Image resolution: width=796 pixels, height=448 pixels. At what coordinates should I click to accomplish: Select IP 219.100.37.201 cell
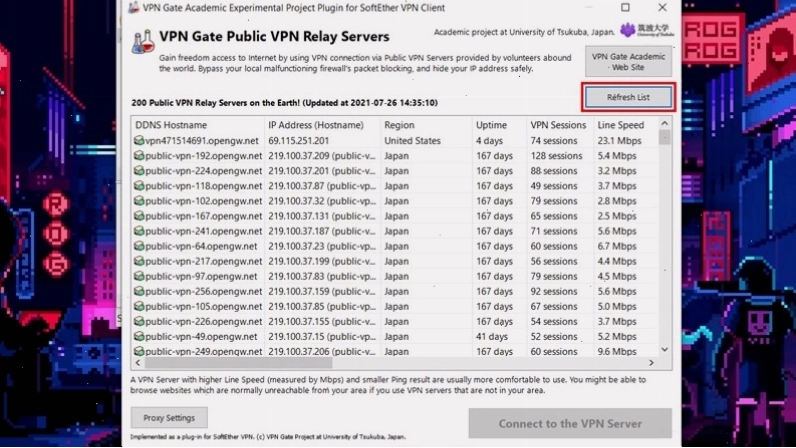click(322, 171)
